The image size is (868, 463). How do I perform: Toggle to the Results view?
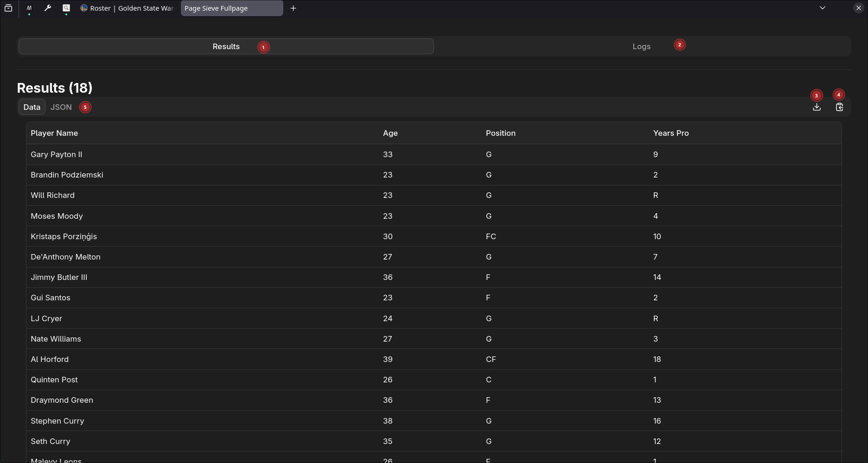click(x=226, y=46)
